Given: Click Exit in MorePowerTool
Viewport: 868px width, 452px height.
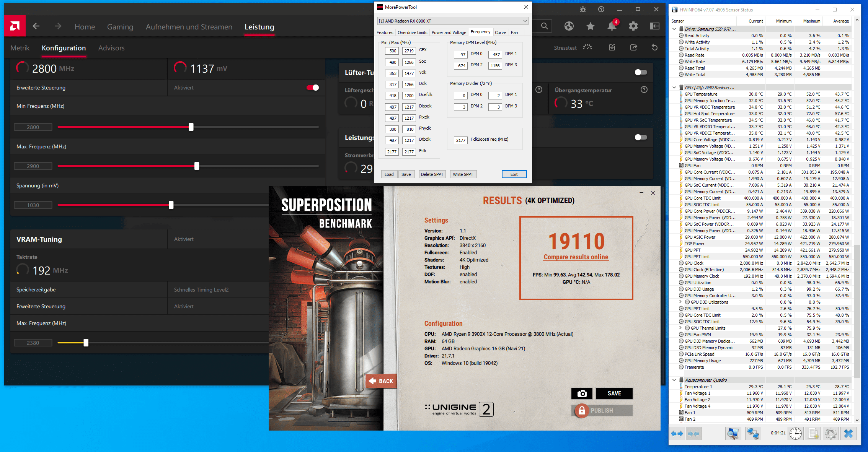Looking at the screenshot, I should 514,174.
